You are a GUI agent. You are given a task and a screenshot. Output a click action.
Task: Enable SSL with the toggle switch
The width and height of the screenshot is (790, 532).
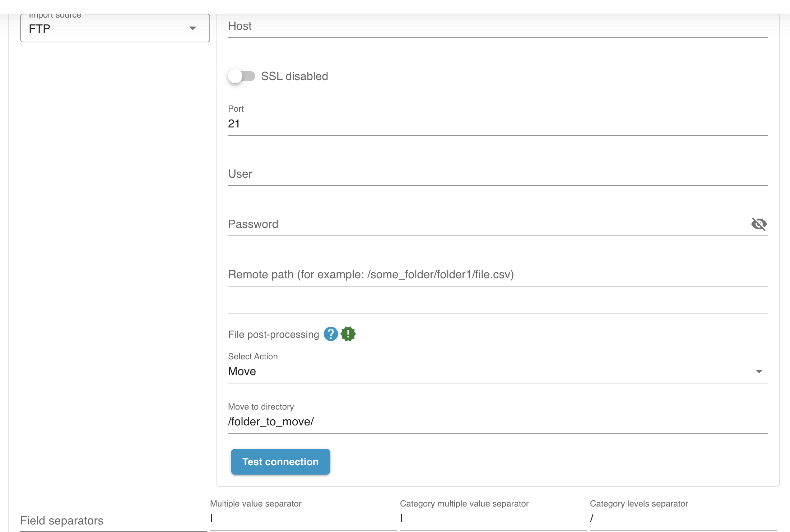[x=242, y=76]
